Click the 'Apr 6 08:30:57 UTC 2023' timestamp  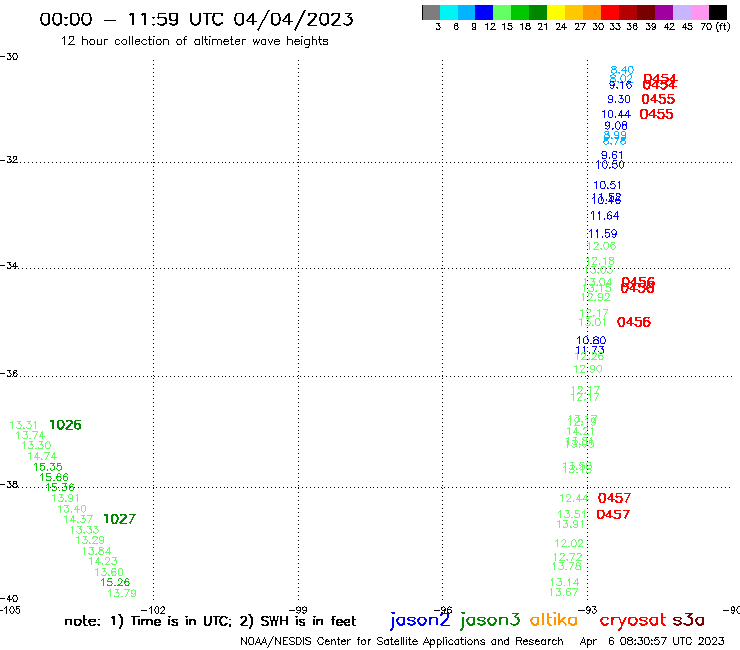[652, 641]
